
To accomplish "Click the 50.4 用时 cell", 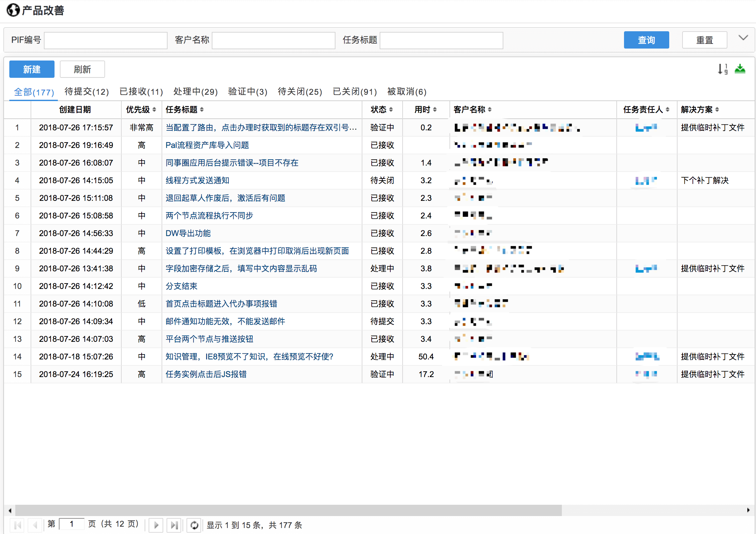I will pos(426,357).
